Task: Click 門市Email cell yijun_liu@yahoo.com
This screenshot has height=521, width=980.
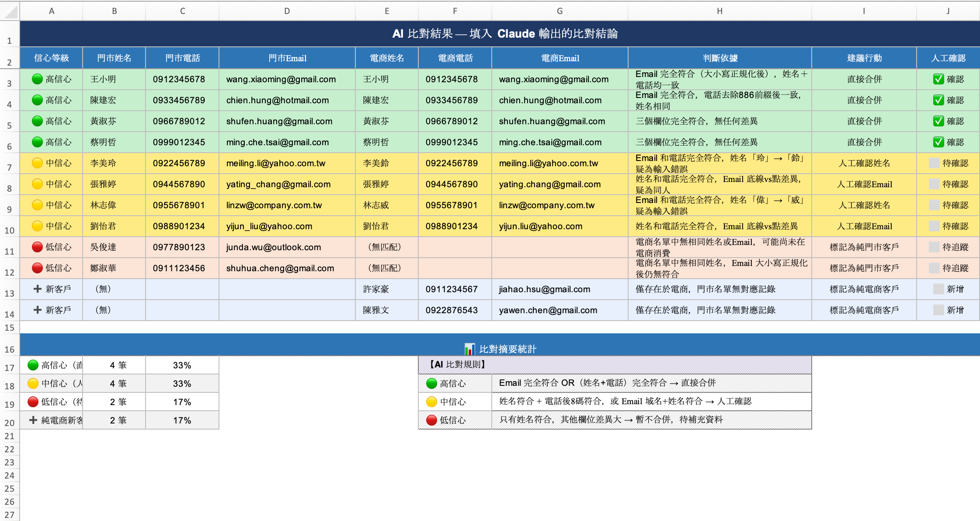Action: pyautogui.click(x=287, y=226)
